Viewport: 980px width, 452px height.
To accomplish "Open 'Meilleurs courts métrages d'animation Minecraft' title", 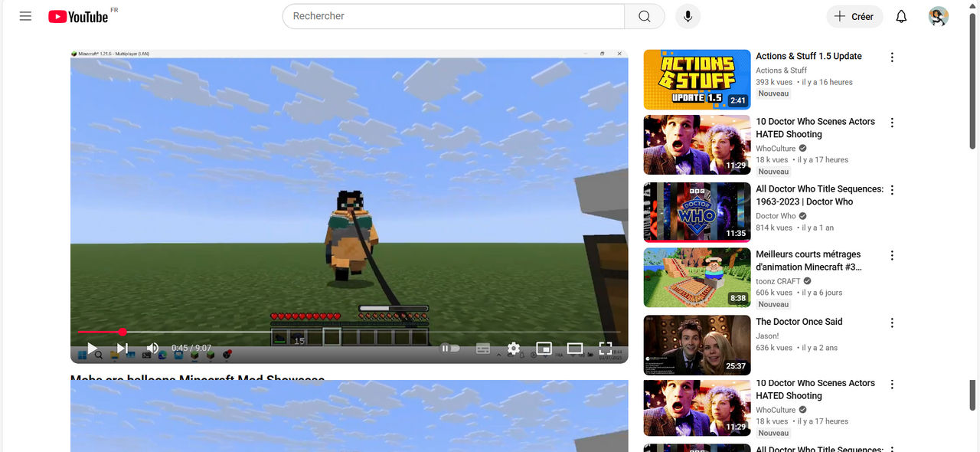I will coord(808,260).
